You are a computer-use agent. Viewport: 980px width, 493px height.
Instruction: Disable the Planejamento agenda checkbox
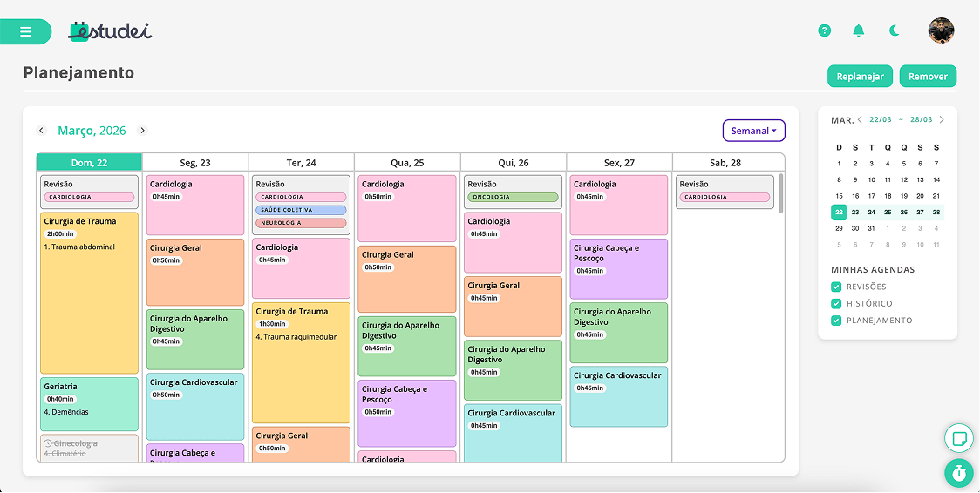[x=836, y=321]
